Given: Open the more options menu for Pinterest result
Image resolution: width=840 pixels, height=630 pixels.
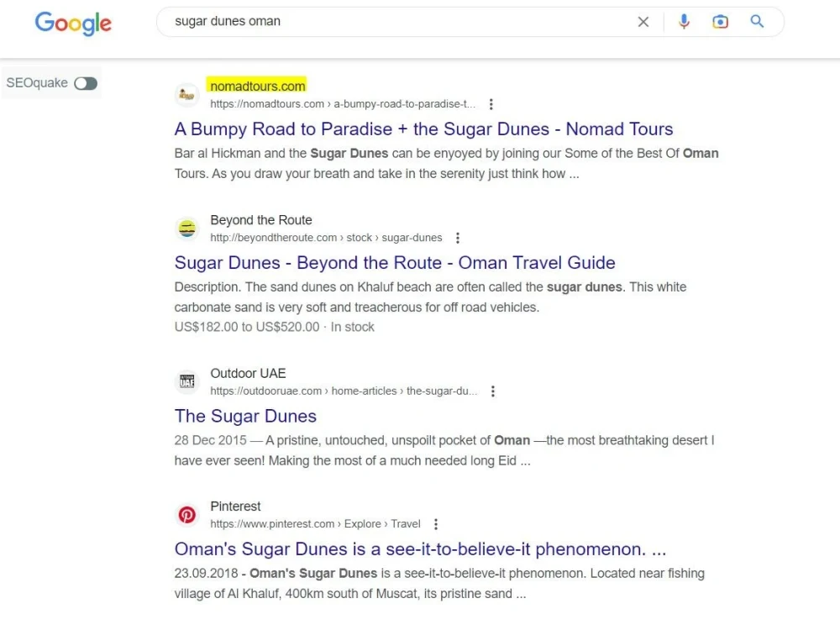Looking at the screenshot, I should pyautogui.click(x=435, y=524).
